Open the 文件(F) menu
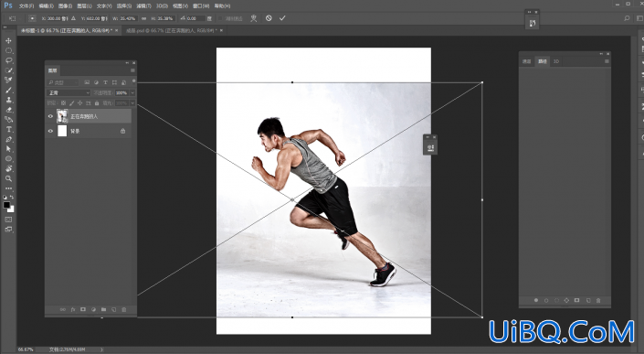 (26, 5)
